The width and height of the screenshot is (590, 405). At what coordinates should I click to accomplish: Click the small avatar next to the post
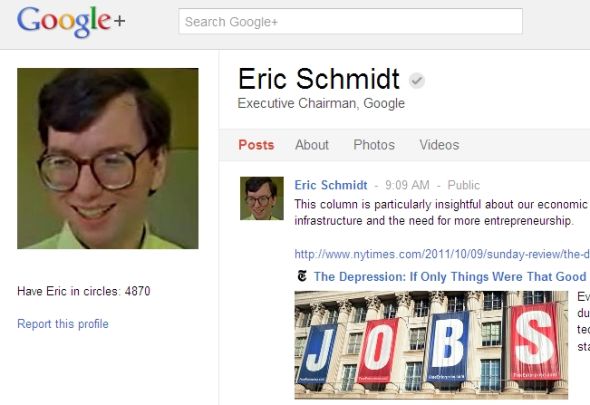tap(262, 198)
